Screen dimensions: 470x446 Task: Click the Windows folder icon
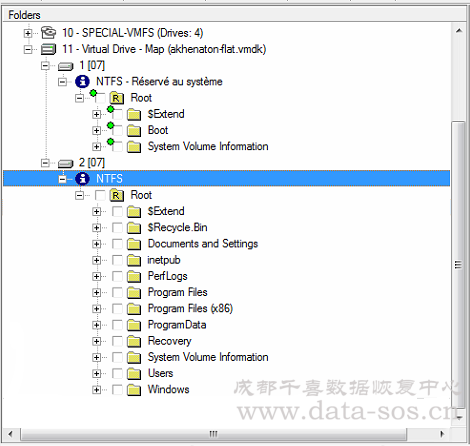pyautogui.click(x=134, y=390)
